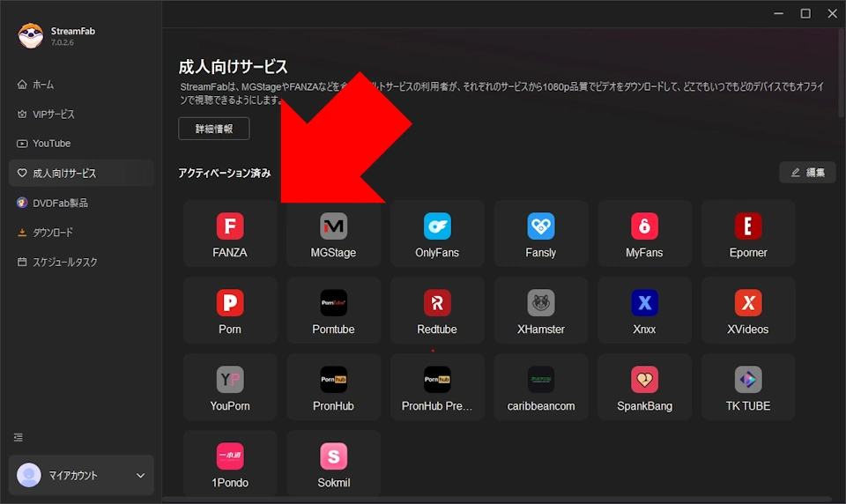Viewport: 846px width, 504px height.
Task: Open DVDFab製品 in the sidebar
Action: point(81,203)
